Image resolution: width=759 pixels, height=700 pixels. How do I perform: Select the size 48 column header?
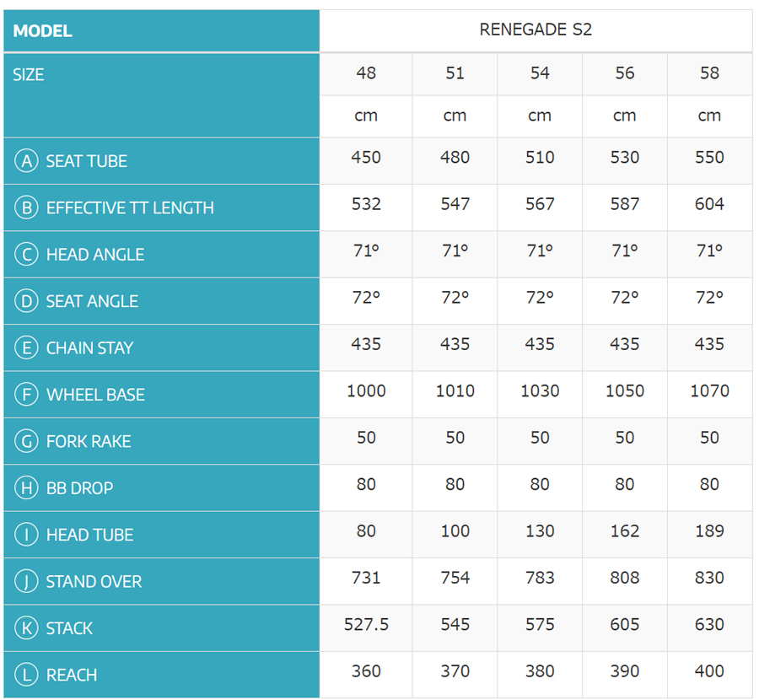(366, 73)
